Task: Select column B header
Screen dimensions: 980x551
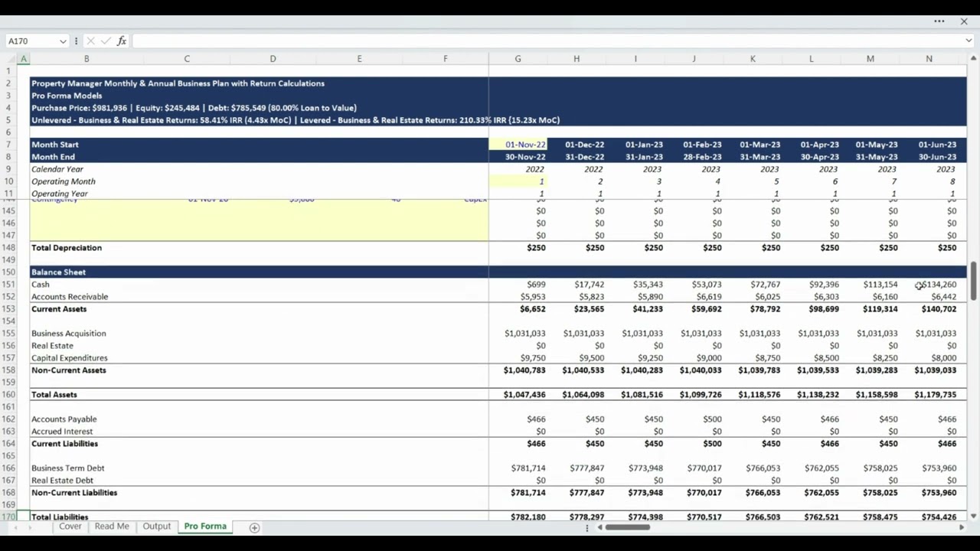Action: 87,59
